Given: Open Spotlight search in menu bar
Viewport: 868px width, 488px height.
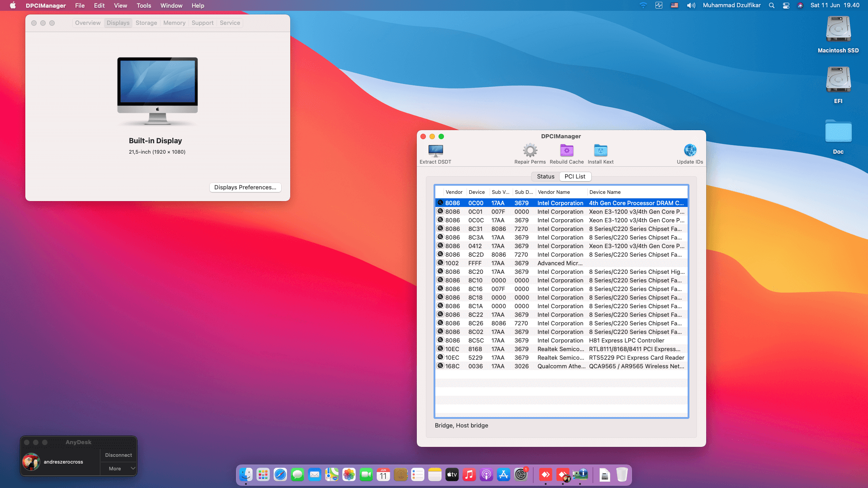Looking at the screenshot, I should [x=772, y=5].
